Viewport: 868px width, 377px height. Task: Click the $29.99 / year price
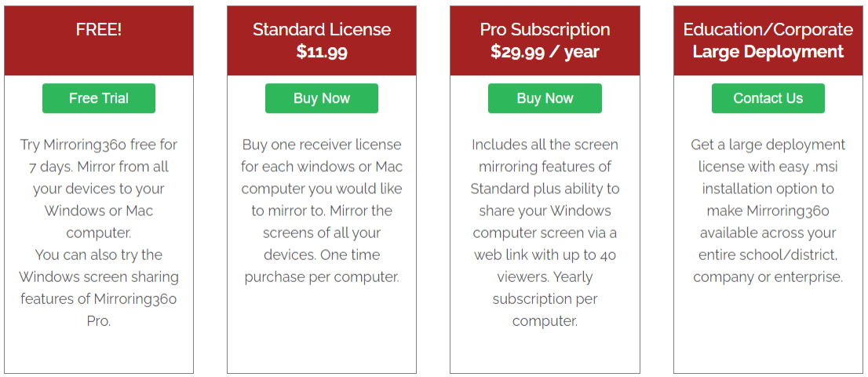click(545, 52)
